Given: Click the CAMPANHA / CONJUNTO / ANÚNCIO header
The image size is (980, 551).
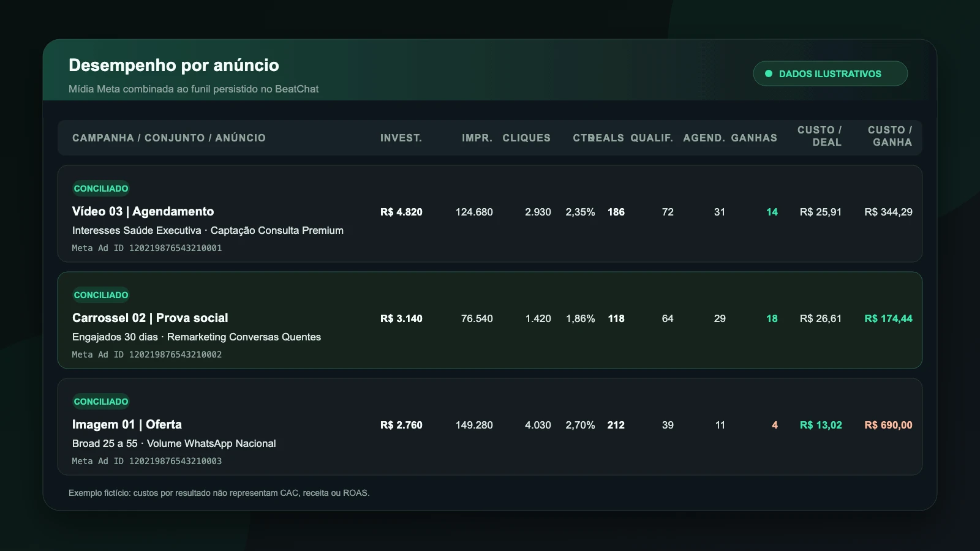Looking at the screenshot, I should tap(169, 138).
